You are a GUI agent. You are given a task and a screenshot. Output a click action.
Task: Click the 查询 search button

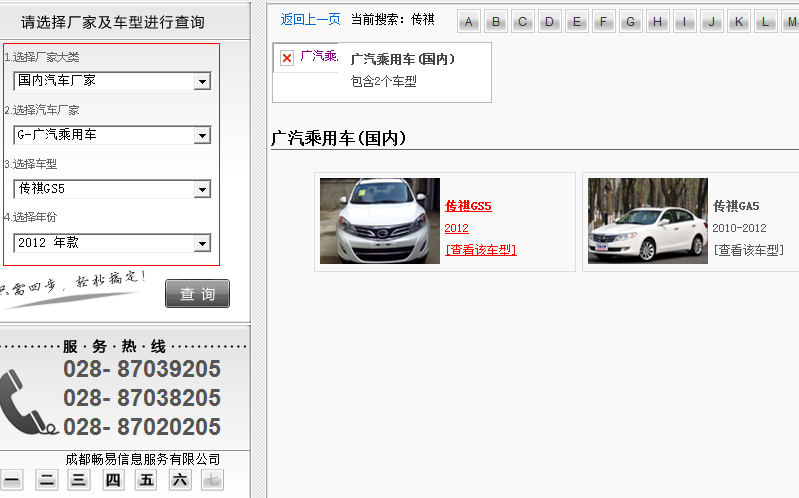(197, 294)
